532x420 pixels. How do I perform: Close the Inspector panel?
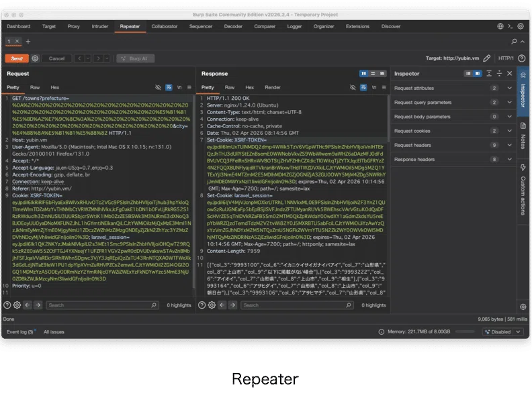point(510,74)
